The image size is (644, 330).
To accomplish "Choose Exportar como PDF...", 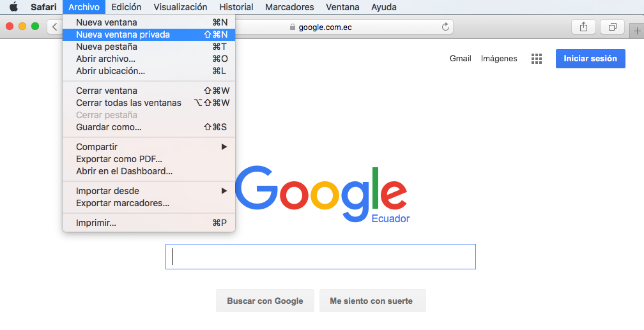I will coord(149,159).
